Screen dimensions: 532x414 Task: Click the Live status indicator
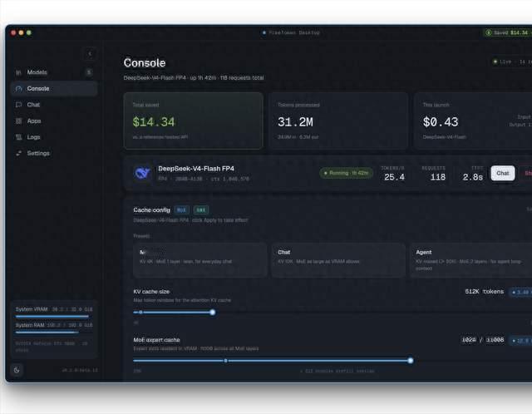click(512, 62)
